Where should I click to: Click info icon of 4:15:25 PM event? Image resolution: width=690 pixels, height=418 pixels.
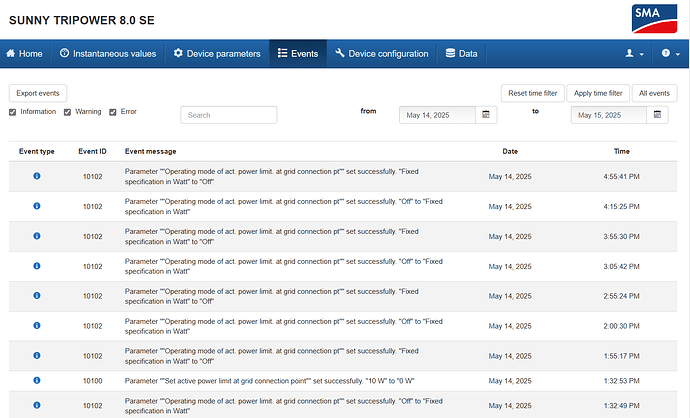click(37, 206)
